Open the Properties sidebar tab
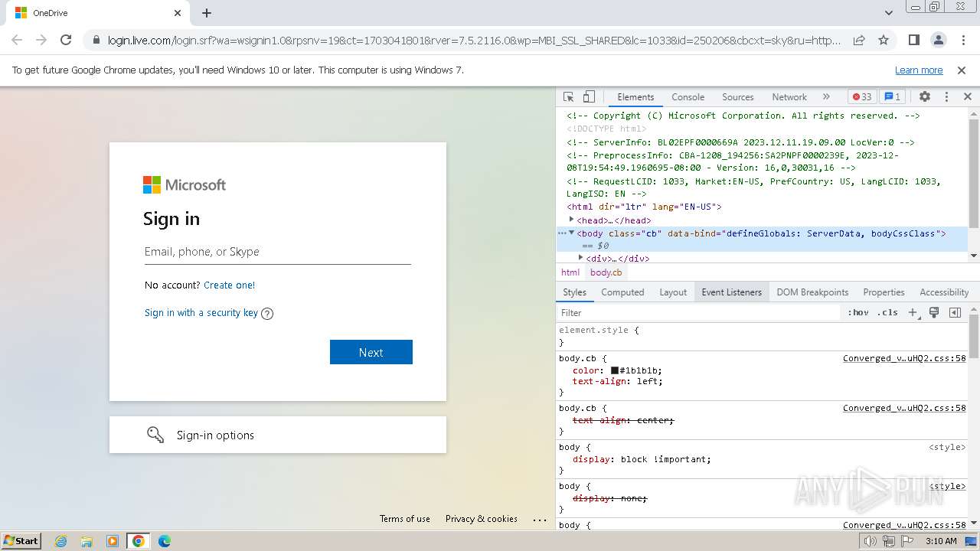The width and height of the screenshot is (980, 551). (x=884, y=292)
